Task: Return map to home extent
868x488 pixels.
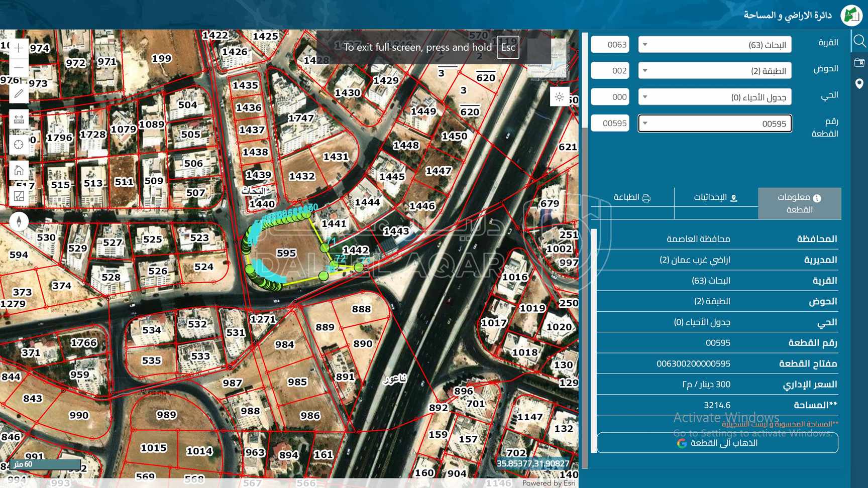Action: pos(19,170)
